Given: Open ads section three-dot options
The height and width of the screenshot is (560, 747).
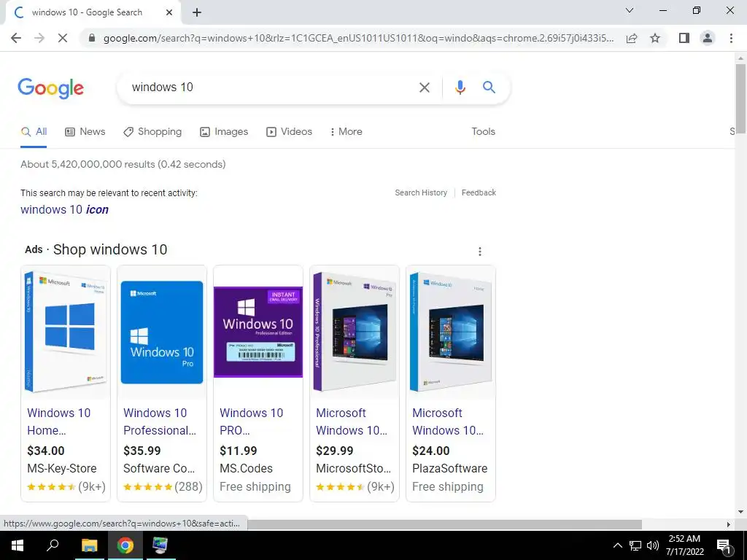Looking at the screenshot, I should (480, 252).
